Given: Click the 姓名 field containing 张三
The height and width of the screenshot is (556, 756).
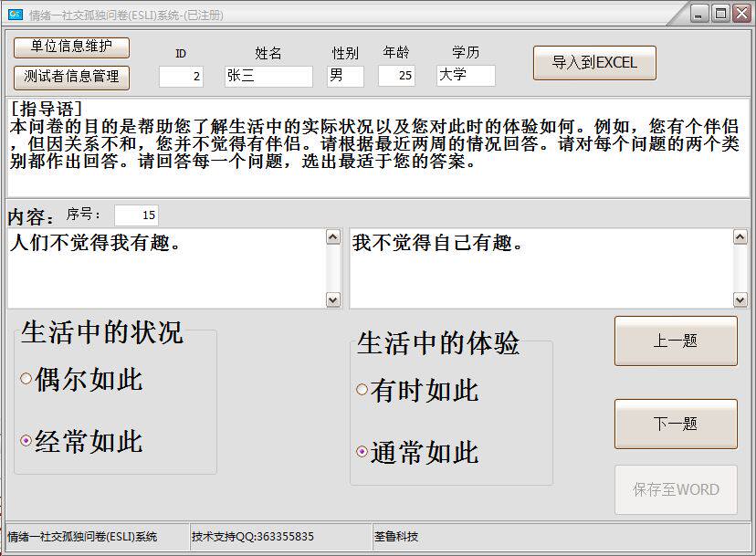Looking at the screenshot, I should tap(268, 76).
